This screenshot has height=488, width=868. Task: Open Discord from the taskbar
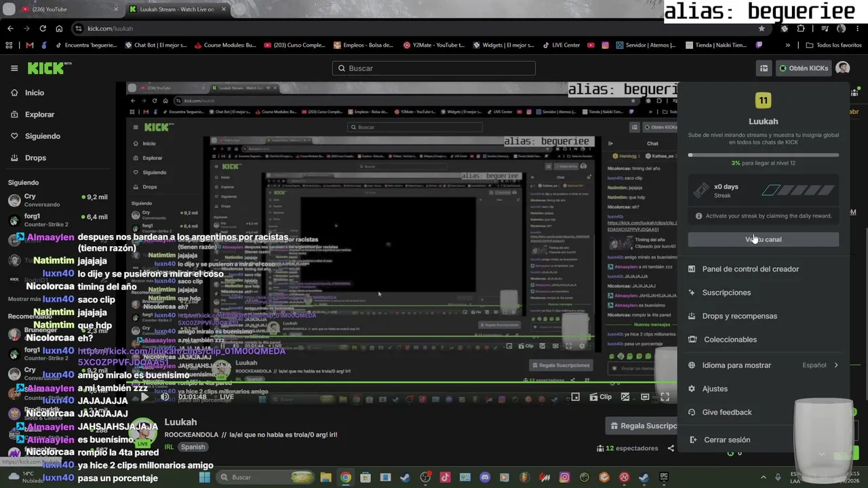click(x=485, y=477)
